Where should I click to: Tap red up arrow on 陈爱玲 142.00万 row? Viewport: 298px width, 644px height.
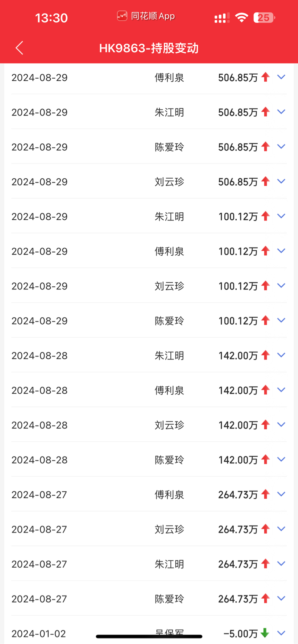pos(265,460)
